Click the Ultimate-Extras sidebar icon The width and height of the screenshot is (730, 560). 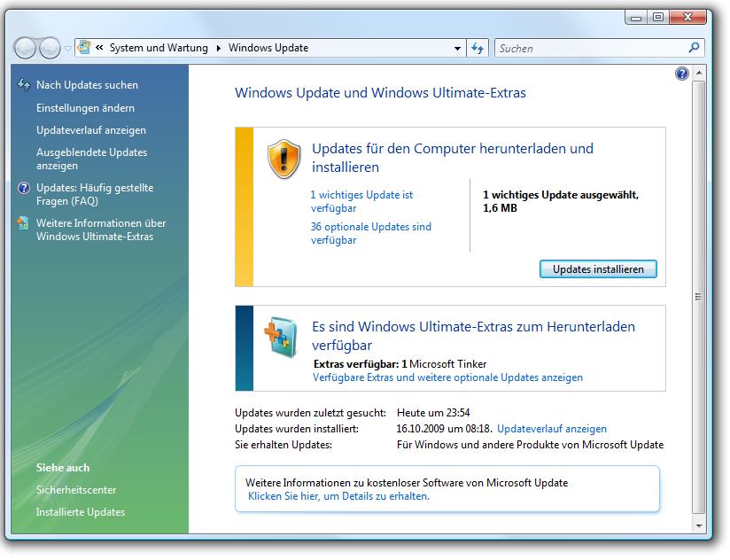(x=23, y=223)
